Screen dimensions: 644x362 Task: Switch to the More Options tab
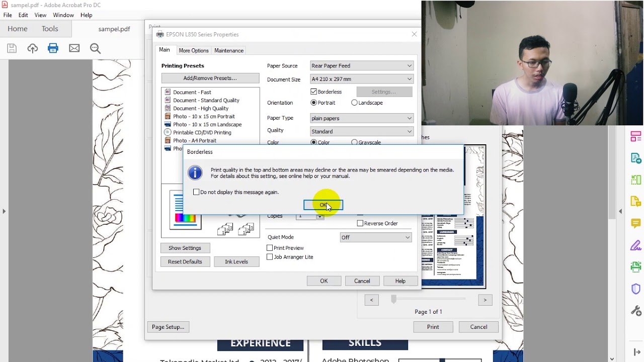[x=194, y=50]
